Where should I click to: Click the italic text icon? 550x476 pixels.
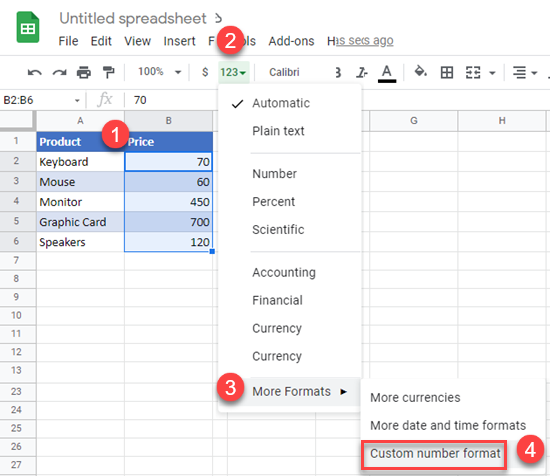point(361,73)
